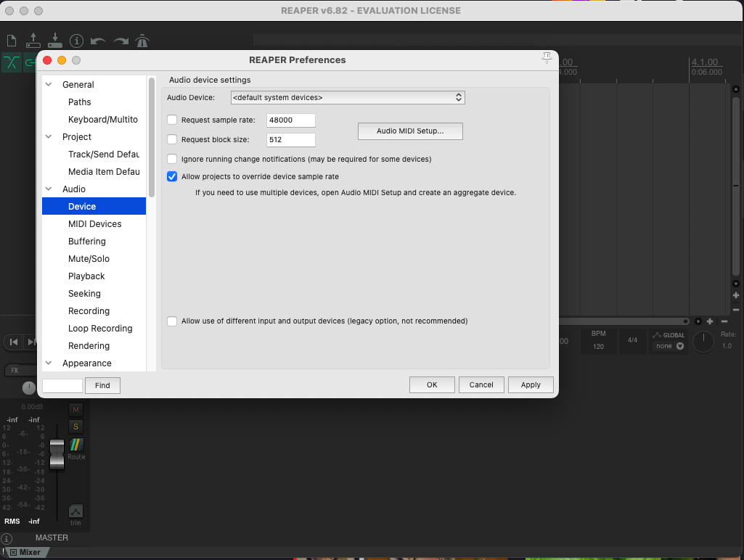
Task: Enable the Request sample rate checkbox
Action: [x=172, y=120]
